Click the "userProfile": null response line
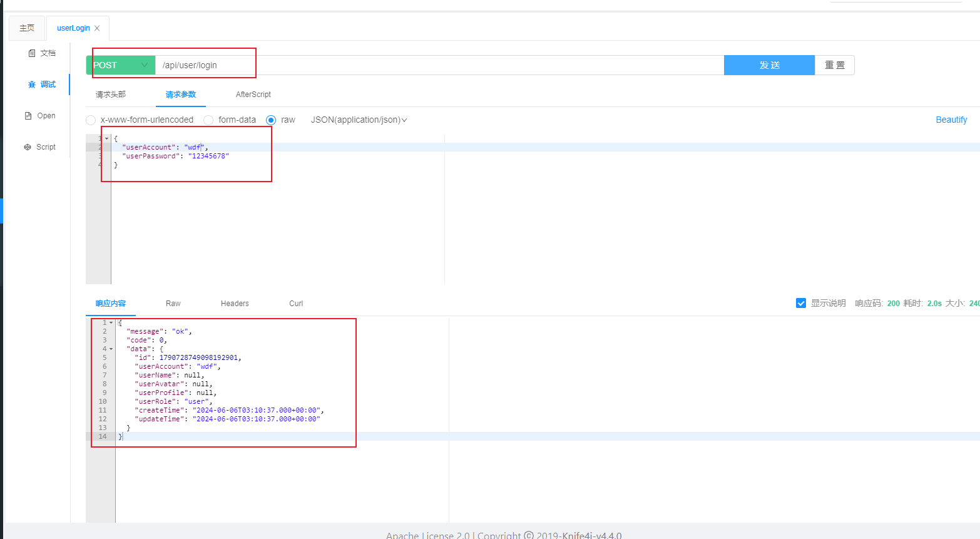The height and width of the screenshot is (539, 980). pyautogui.click(x=175, y=393)
